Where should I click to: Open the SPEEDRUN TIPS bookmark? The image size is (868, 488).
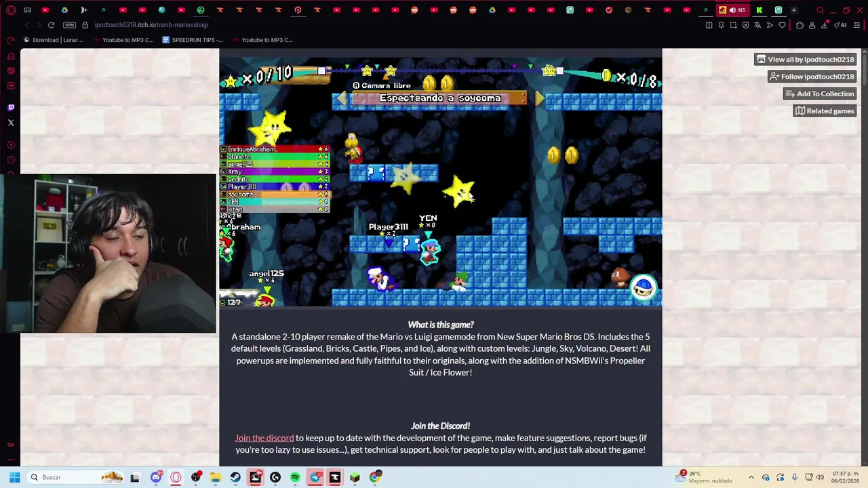193,40
